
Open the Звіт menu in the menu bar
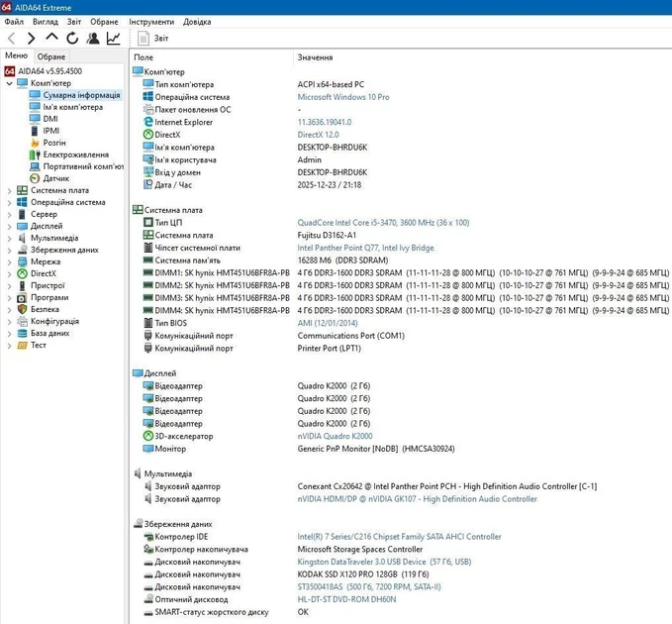[73, 22]
